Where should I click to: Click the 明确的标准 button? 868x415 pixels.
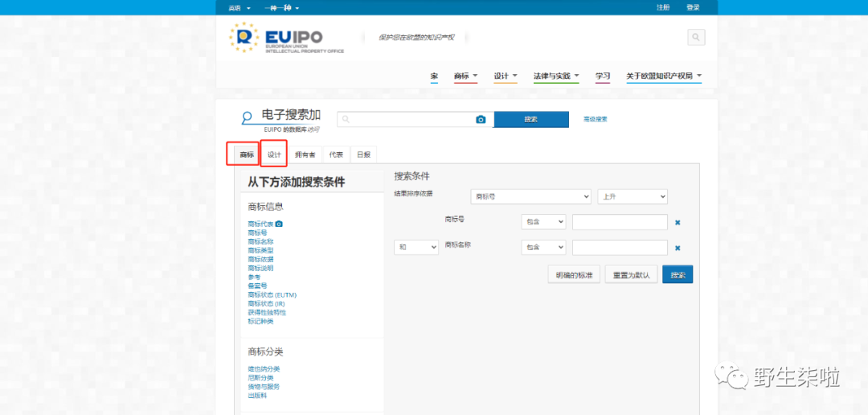(574, 275)
